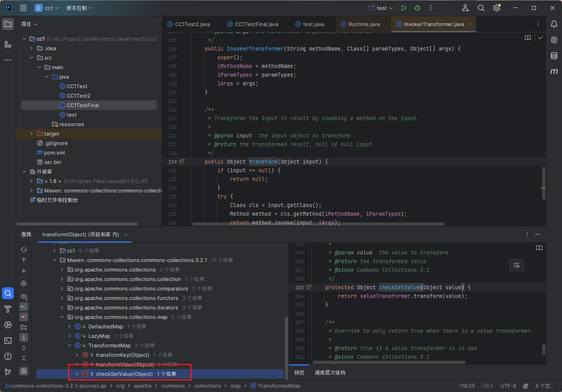This screenshot has width=562, height=392.
Task: Open the Notifications bell panel
Action: (x=554, y=24)
